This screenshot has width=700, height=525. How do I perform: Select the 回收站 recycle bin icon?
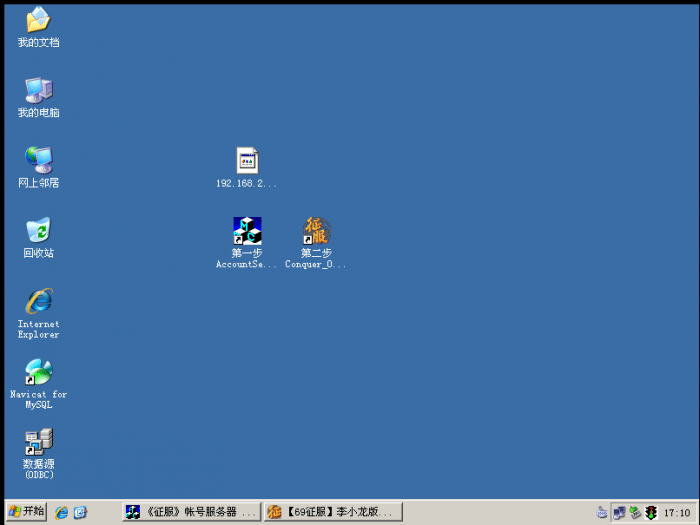[38, 230]
